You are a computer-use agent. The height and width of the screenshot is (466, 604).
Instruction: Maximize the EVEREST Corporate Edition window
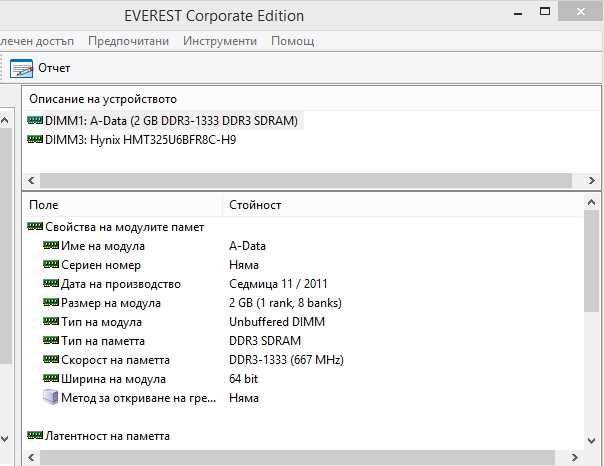[x=545, y=12]
